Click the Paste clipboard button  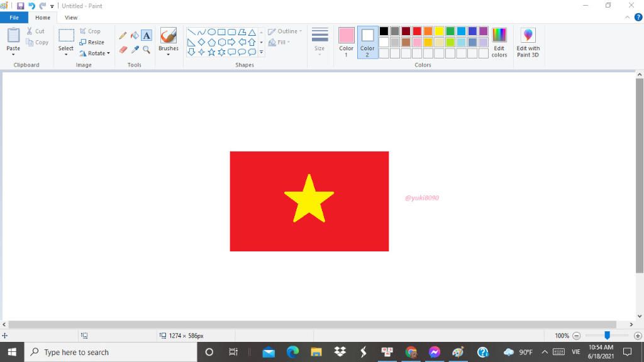click(13, 36)
